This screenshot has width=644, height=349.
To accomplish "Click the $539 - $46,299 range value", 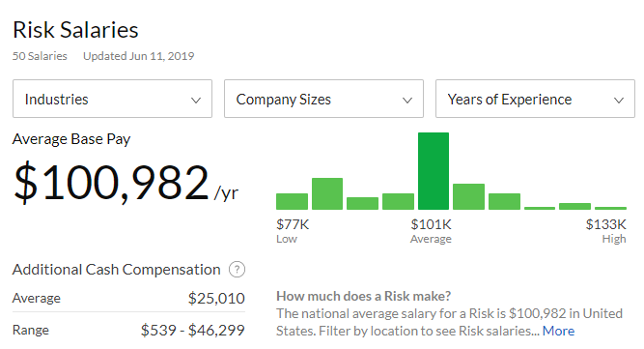I will click(193, 330).
